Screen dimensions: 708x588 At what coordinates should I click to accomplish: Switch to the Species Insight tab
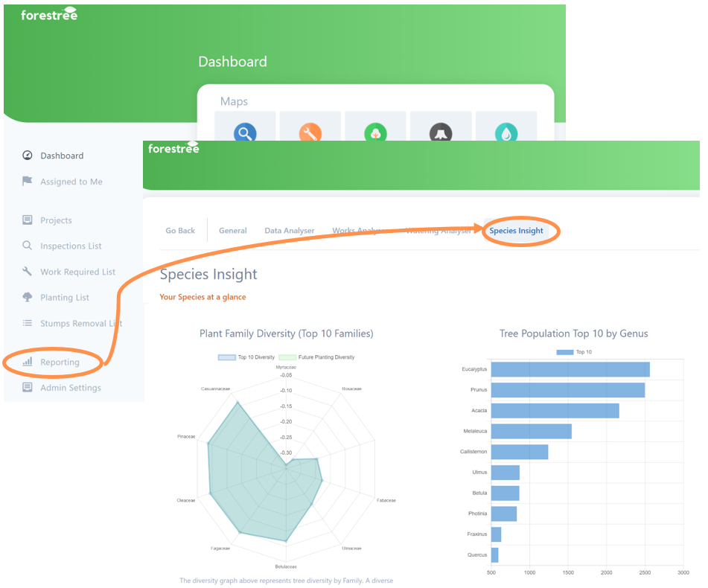pos(516,231)
